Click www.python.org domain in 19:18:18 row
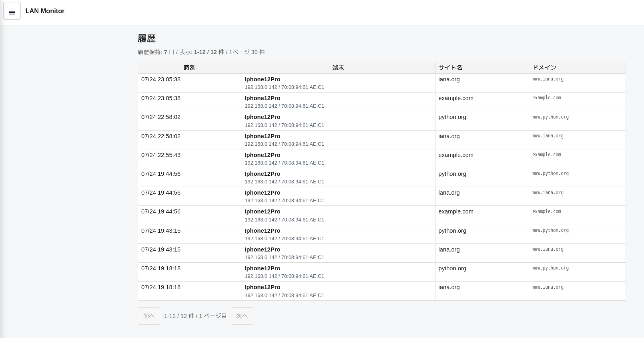The width and height of the screenshot is (644, 338). (x=550, y=268)
